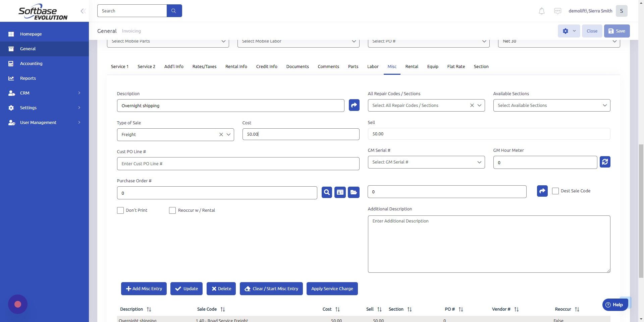Open the Rates/Taxes tab

click(204, 66)
